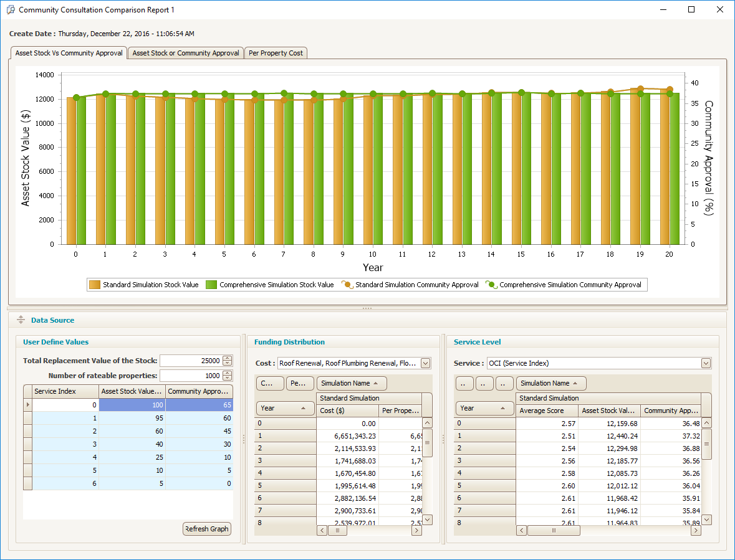Sort Service Level by Year header
Image resolution: width=735 pixels, height=560 pixels.
tap(482, 408)
